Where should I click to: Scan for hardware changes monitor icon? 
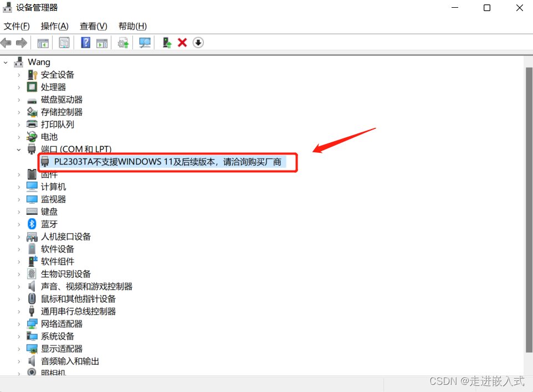tap(145, 43)
